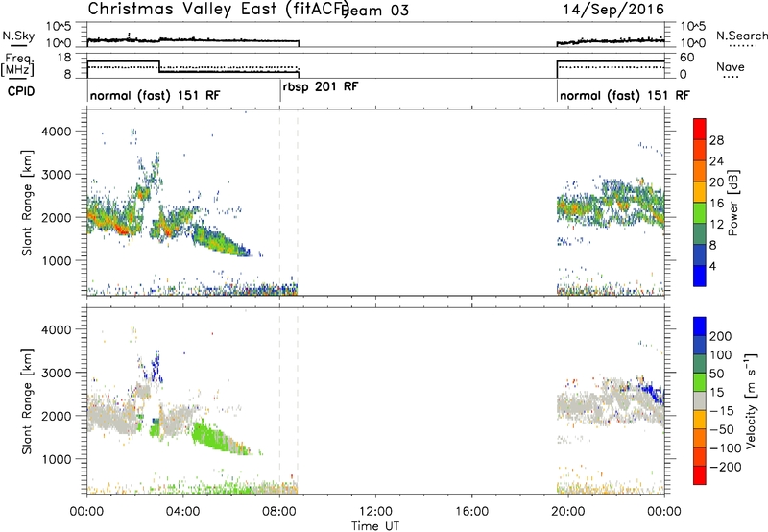The width and height of the screenshot is (768, 532).
Task: Click the "4000" tick in velocity panel
Action: (x=57, y=329)
